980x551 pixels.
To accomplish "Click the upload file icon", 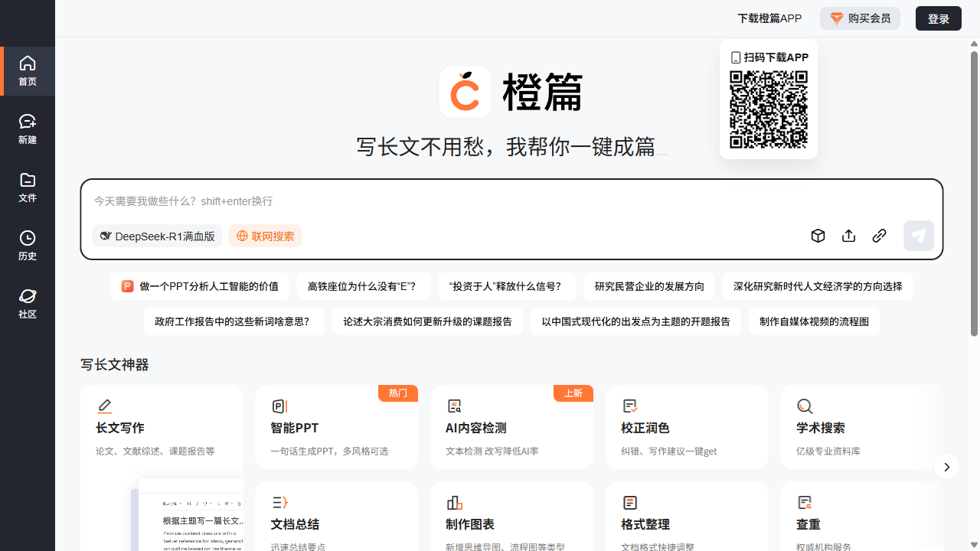I will [848, 236].
